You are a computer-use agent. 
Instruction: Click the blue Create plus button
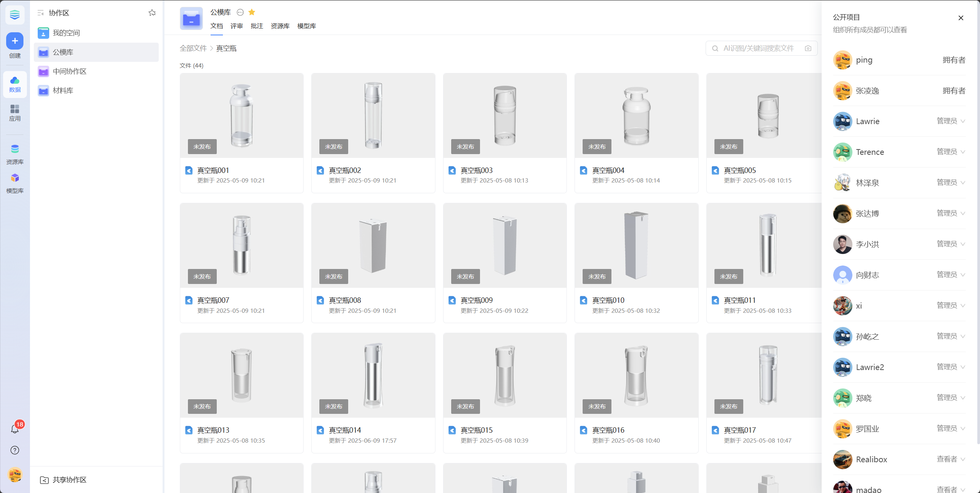(15, 41)
